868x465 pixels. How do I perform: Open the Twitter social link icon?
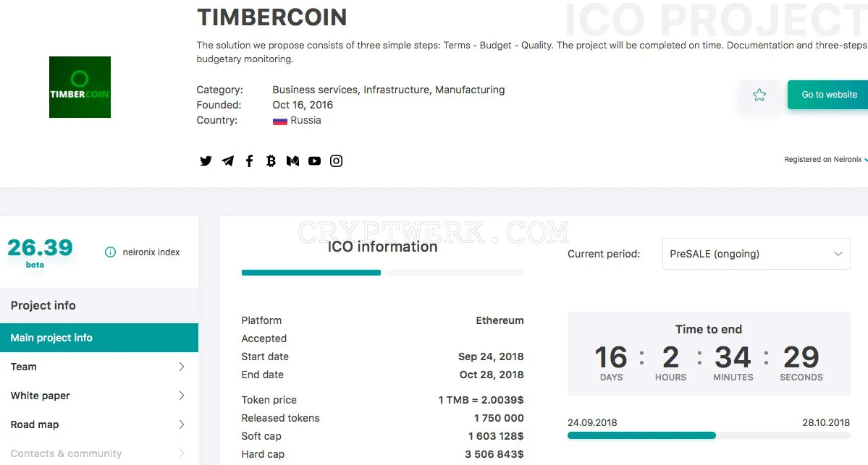(206, 161)
